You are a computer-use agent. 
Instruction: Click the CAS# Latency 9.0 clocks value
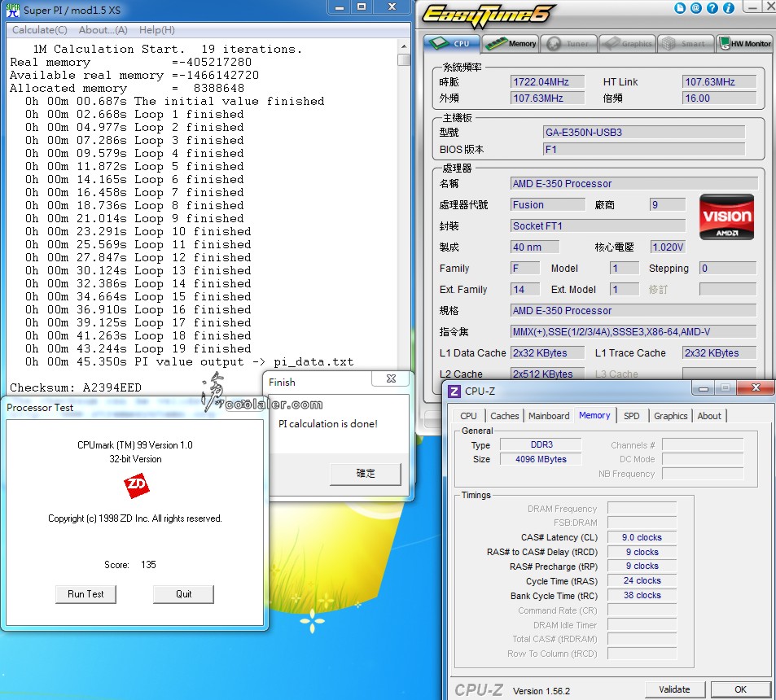(642, 537)
